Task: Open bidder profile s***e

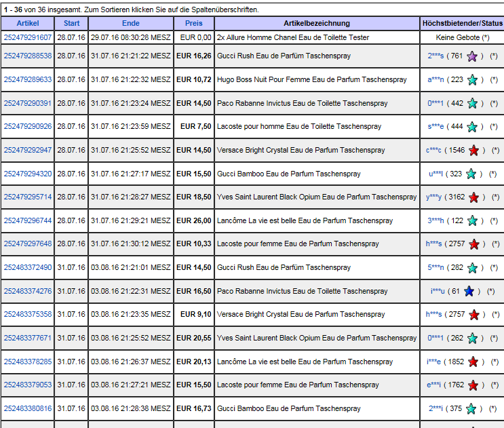Action: point(435,127)
